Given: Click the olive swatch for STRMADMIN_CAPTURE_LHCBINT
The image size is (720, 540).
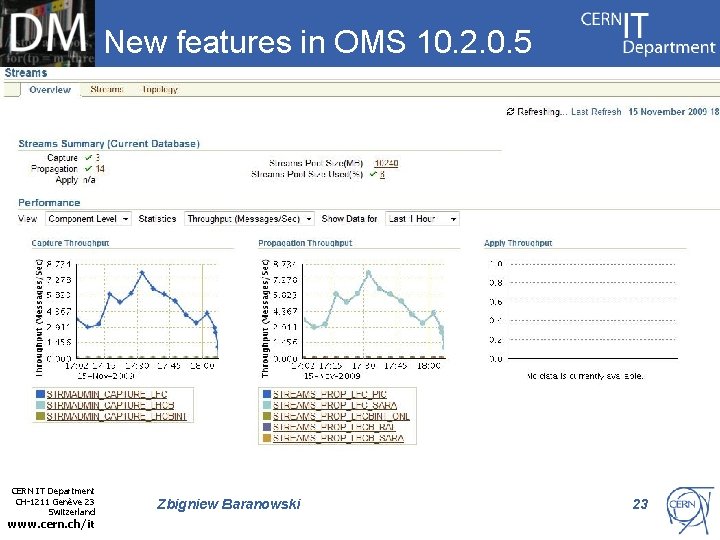Looking at the screenshot, I should coord(40,416).
